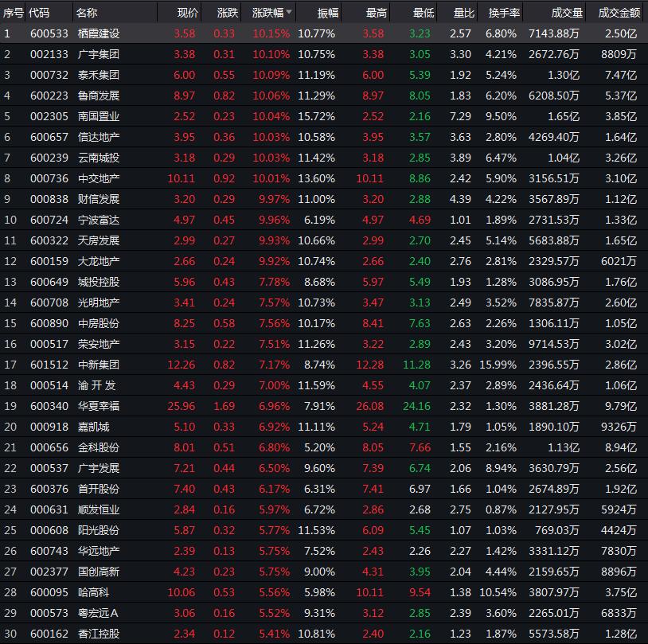Viewport: 648px width, 644px height.
Task: Select stock code 000573
Action: pos(49,613)
